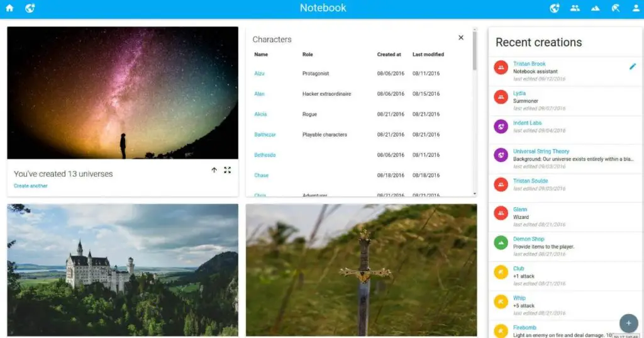Click the Name column header
This screenshot has height=338, width=644.
point(261,55)
